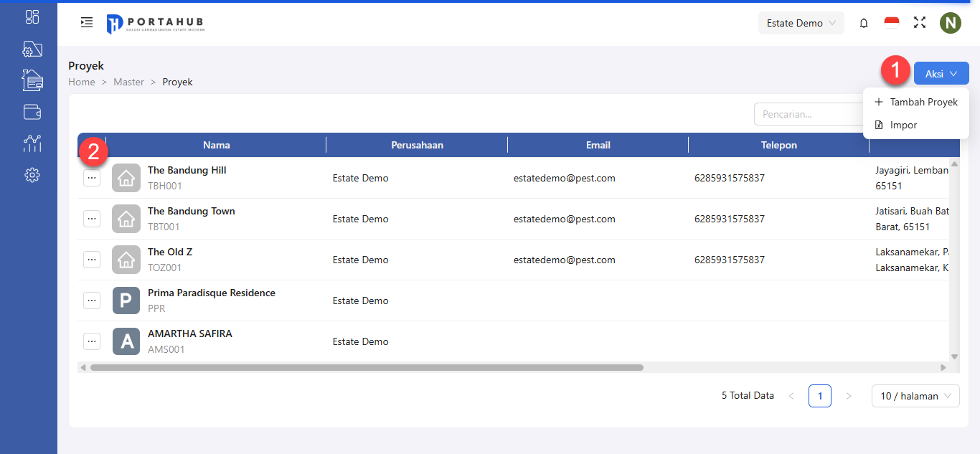980x454 pixels.
Task: Open row options for AMARTHA SAFIRA
Action: coord(92,341)
